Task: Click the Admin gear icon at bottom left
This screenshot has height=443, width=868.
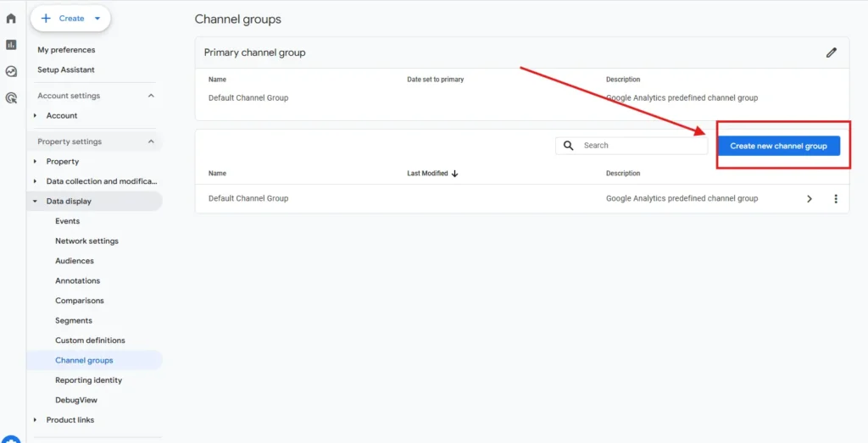Action: coord(10,439)
